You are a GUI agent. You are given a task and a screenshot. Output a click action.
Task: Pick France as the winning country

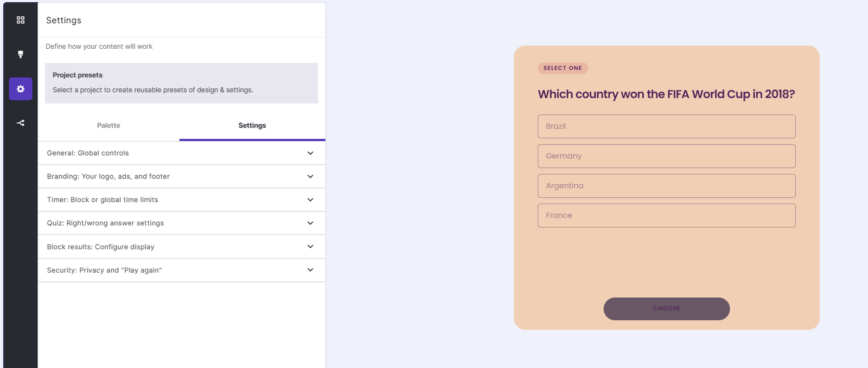point(666,215)
